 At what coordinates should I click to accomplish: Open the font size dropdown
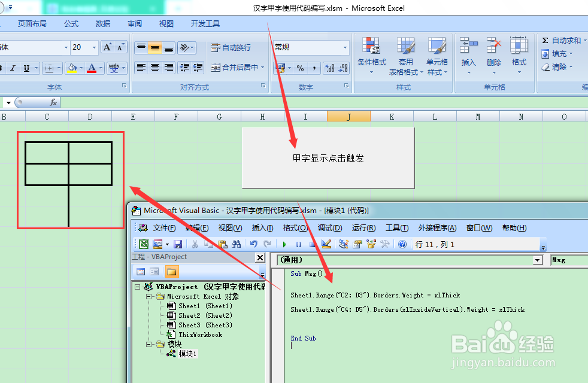tap(93, 47)
